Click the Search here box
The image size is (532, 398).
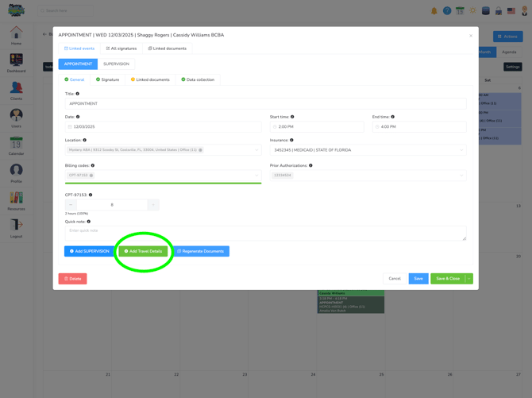coord(65,11)
